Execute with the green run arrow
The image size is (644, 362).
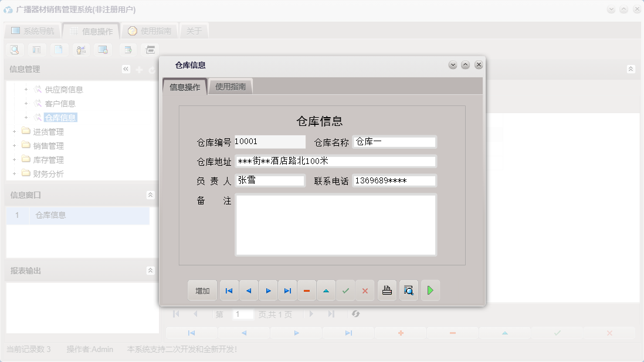point(430,290)
